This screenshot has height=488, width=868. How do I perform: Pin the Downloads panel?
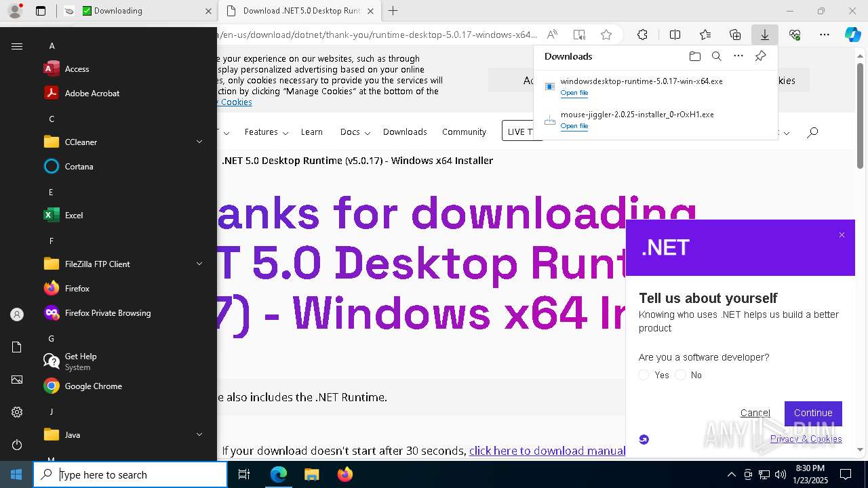[x=760, y=56]
